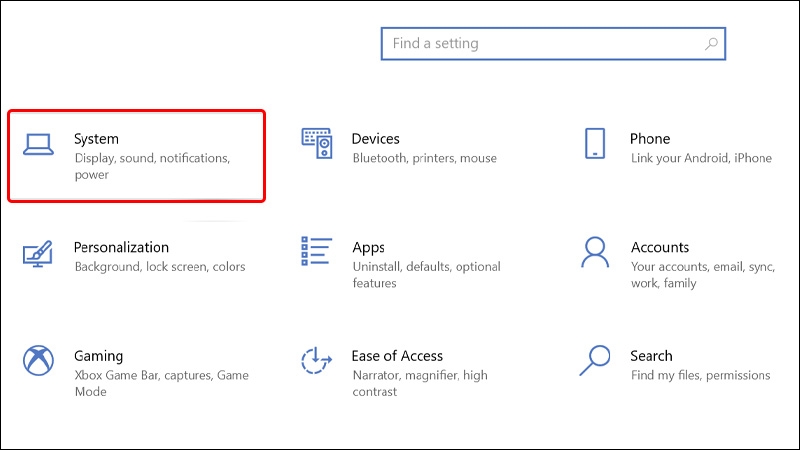Open the Search magnifier category icon
Image resolution: width=800 pixels, height=450 pixels.
pos(595,360)
